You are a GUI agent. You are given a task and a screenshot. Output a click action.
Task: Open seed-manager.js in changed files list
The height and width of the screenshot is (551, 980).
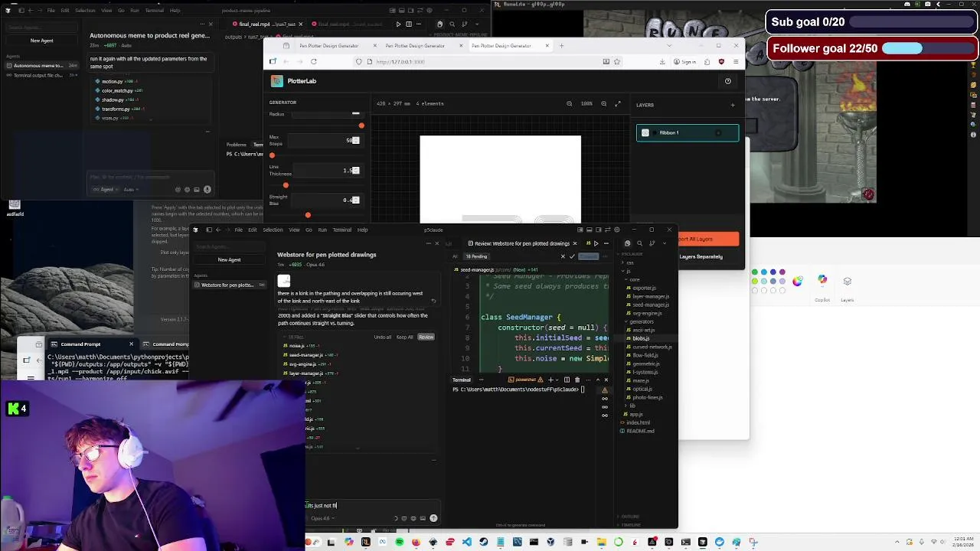tap(306, 355)
